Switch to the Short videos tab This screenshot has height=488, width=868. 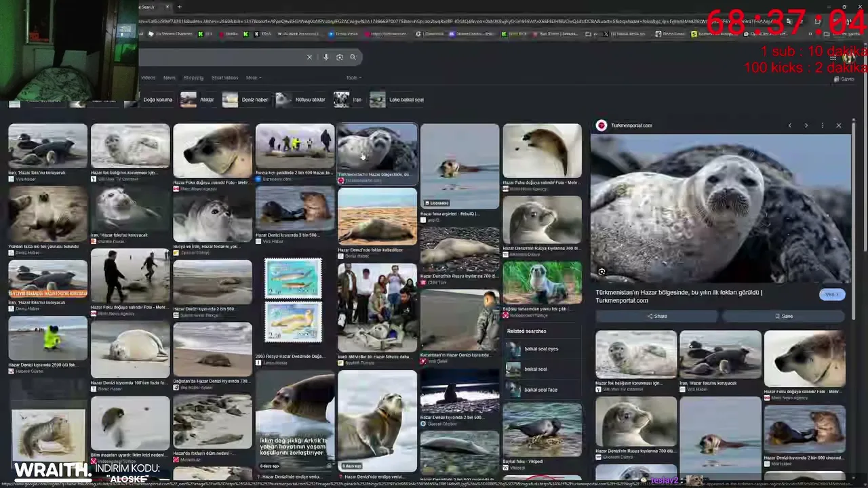(x=224, y=77)
